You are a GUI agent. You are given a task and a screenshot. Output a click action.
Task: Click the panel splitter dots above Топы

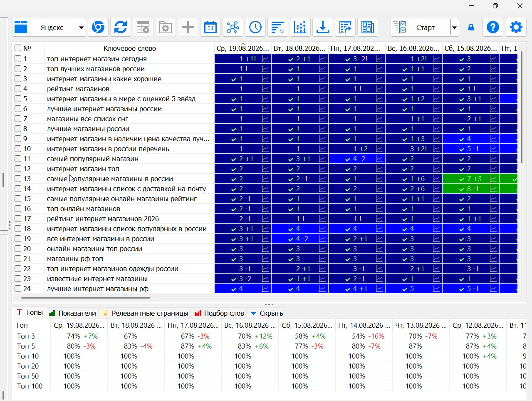269,304
